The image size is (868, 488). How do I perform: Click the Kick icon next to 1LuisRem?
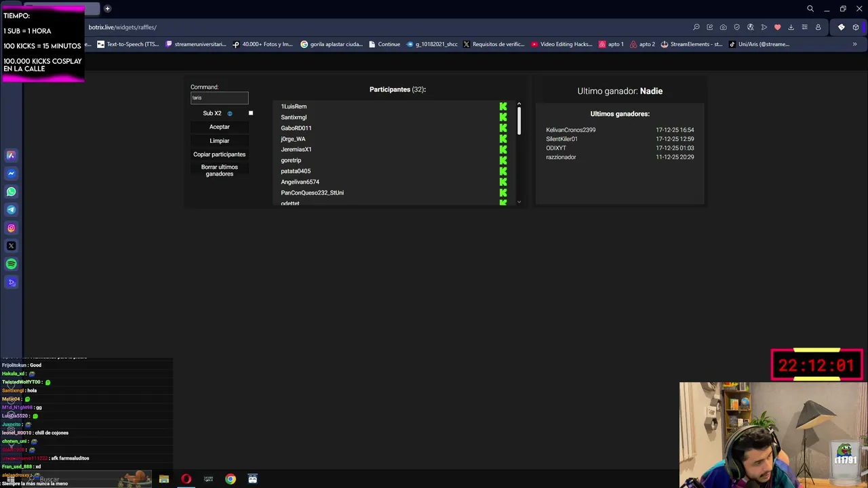(x=503, y=106)
